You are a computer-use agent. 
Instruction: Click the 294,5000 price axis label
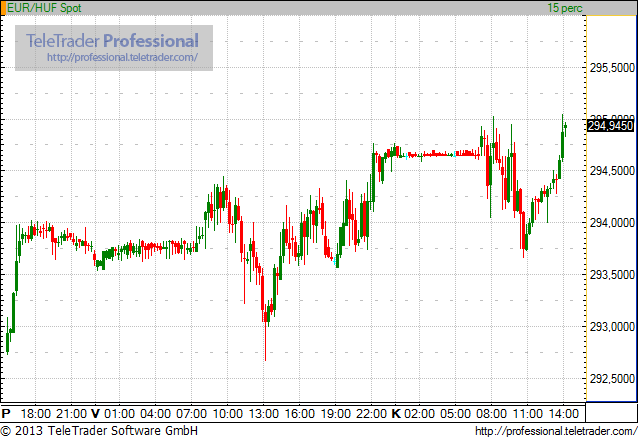612,171
